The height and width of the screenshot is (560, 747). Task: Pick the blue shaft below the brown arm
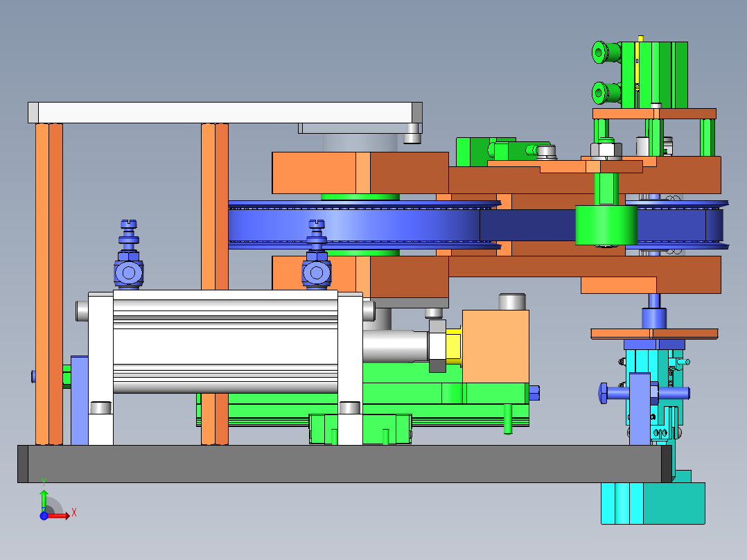click(x=653, y=317)
